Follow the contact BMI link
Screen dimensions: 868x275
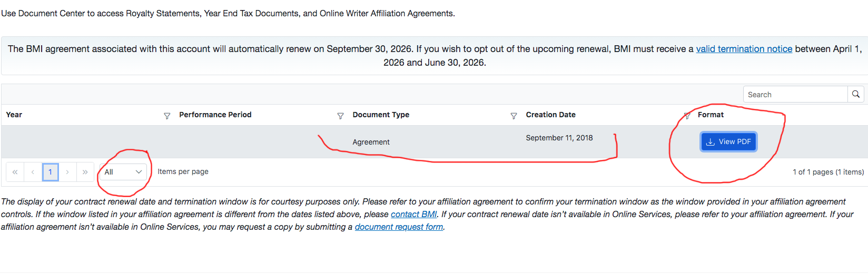coord(413,215)
